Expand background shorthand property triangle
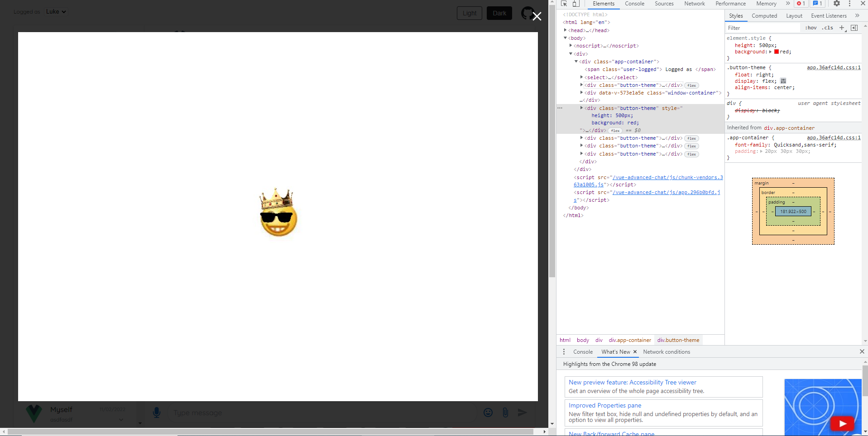Screen dimensions: 868x436 point(770,52)
